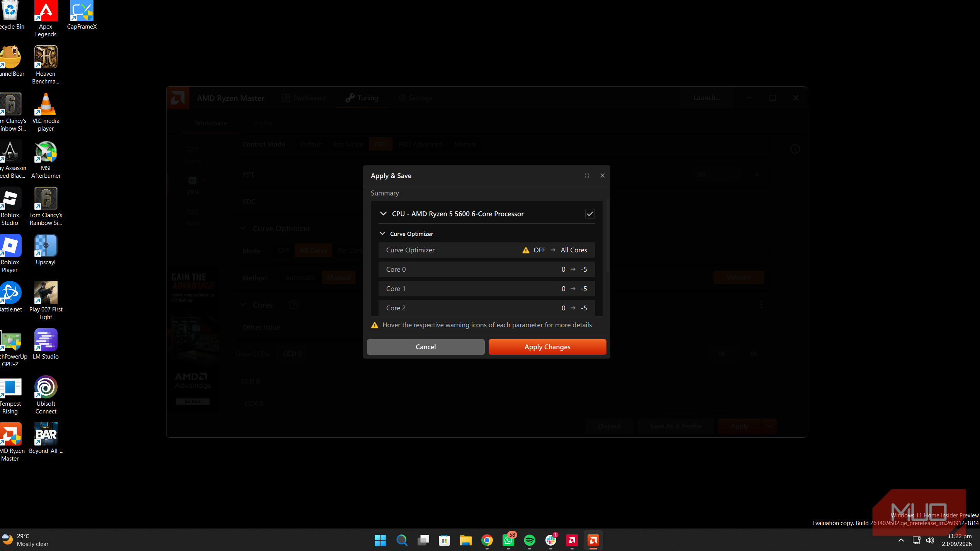Uncheck the CPU Ryzen 5 5600 checkbox

(589, 214)
